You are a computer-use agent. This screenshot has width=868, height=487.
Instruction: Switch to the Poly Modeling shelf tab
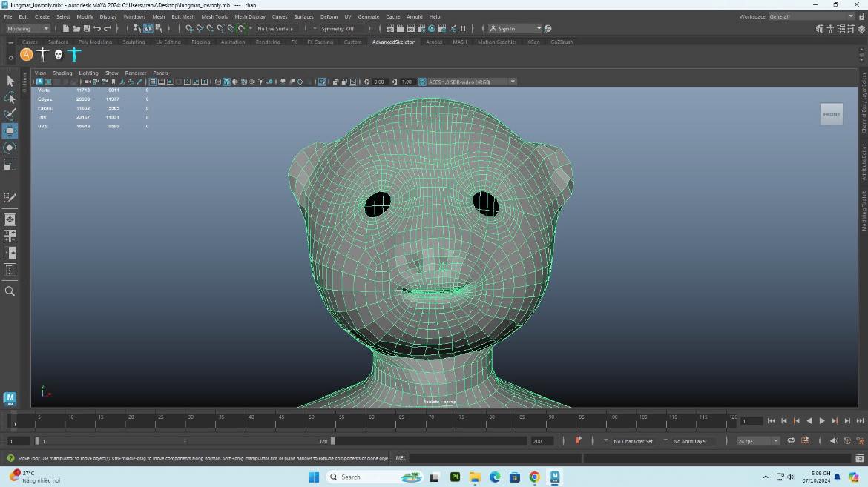(95, 42)
